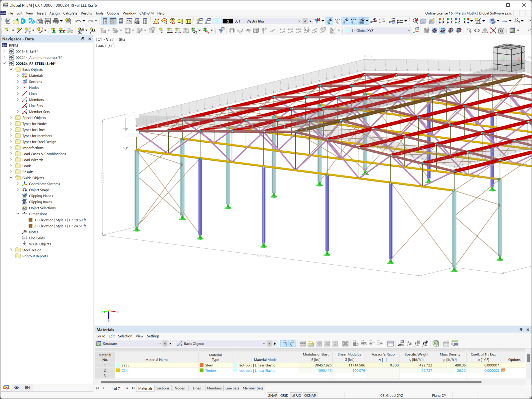Click the video camera icon in navigator footer
Image resolution: width=532 pixels, height=399 pixels.
point(27,387)
